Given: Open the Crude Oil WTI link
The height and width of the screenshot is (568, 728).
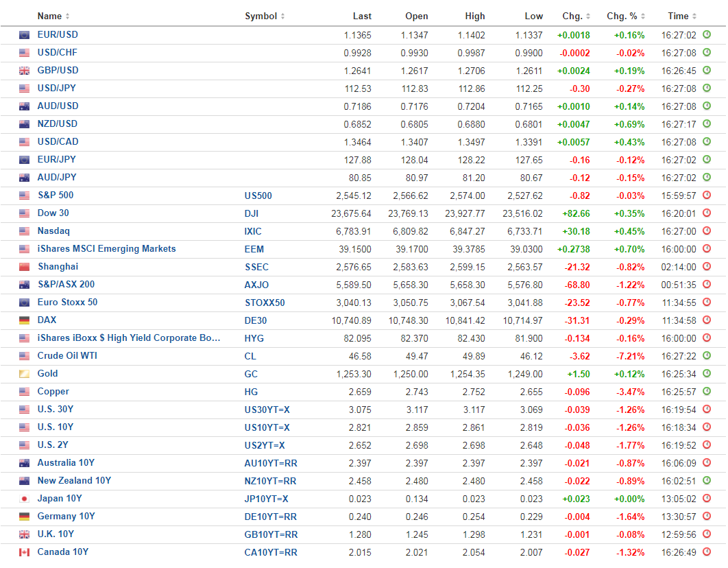Looking at the screenshot, I should 68,356.
